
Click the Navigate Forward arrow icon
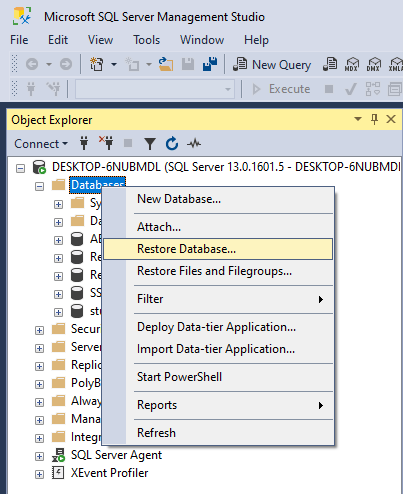pos(66,64)
